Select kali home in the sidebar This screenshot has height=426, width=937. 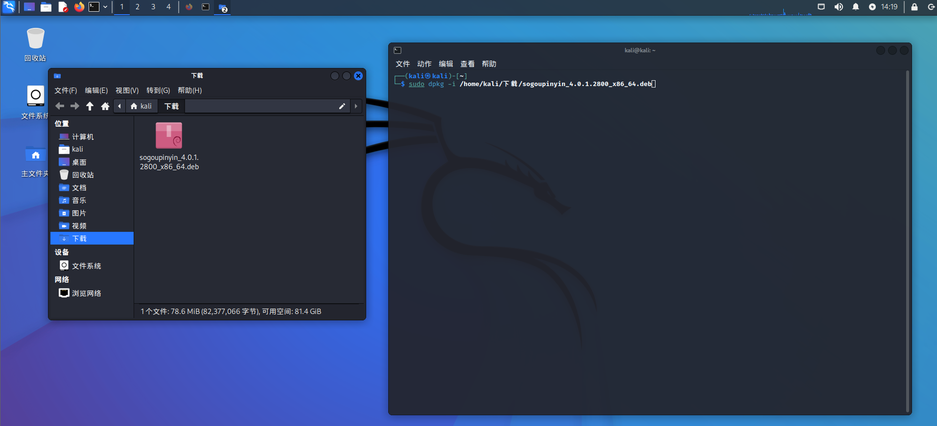[x=92, y=149]
